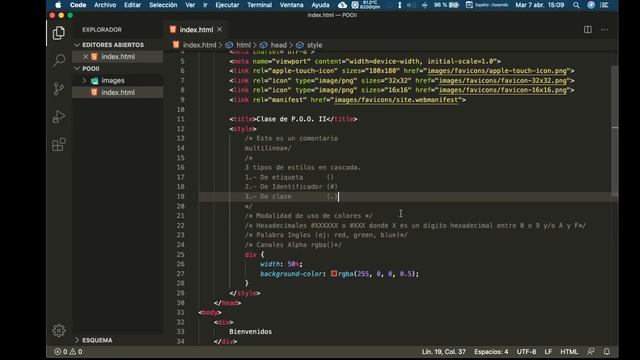Click the red rgba color swatch
This screenshot has width=640, height=360.
point(334,273)
